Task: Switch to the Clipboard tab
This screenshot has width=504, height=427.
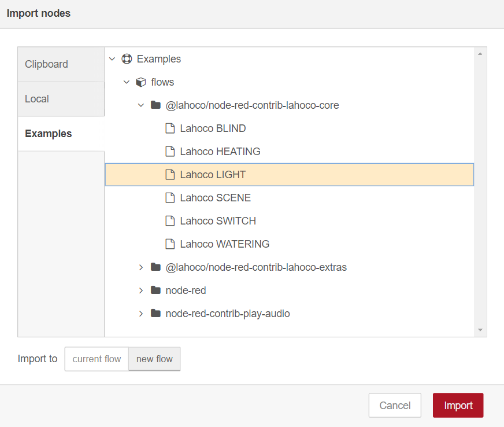Action: [46, 64]
